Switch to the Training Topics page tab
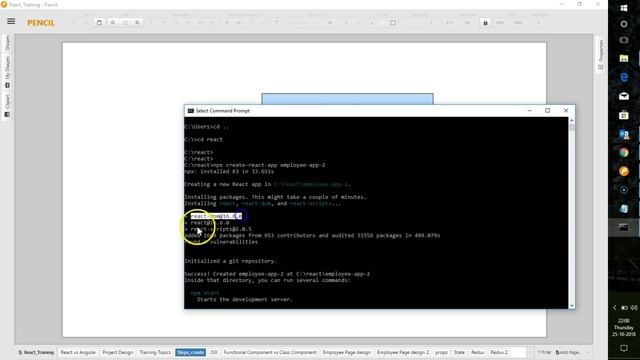Viewport: 640px width, 360px height. (x=155, y=352)
